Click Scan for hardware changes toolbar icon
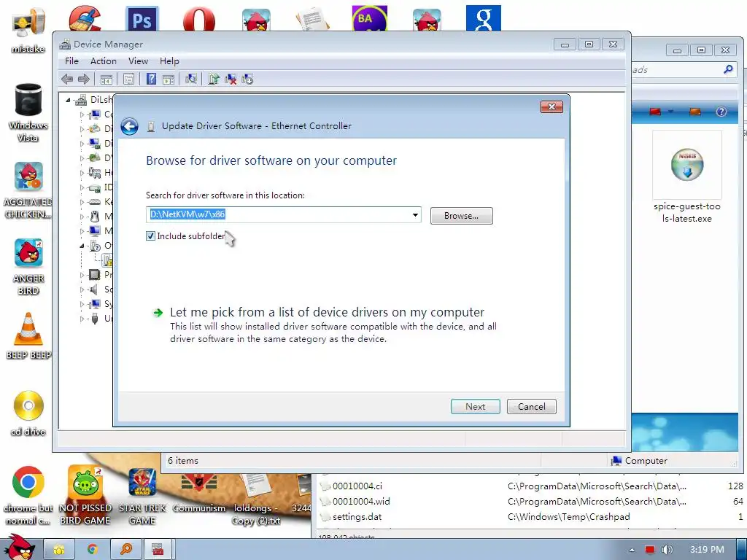Image resolution: width=747 pixels, height=560 pixels. click(191, 79)
